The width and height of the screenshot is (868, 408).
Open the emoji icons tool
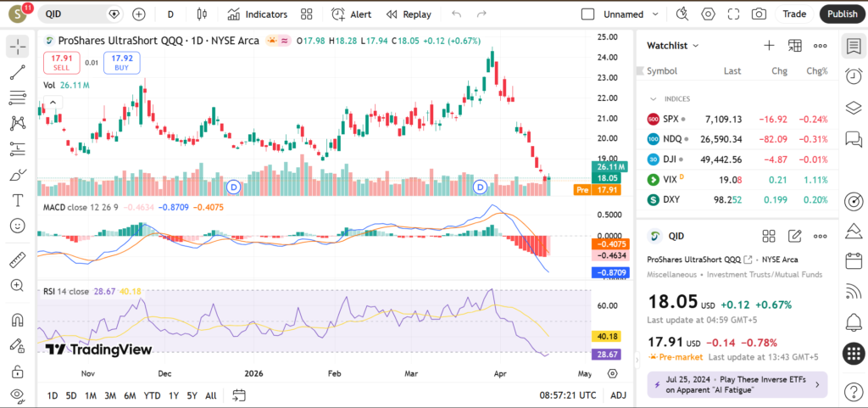click(x=17, y=226)
